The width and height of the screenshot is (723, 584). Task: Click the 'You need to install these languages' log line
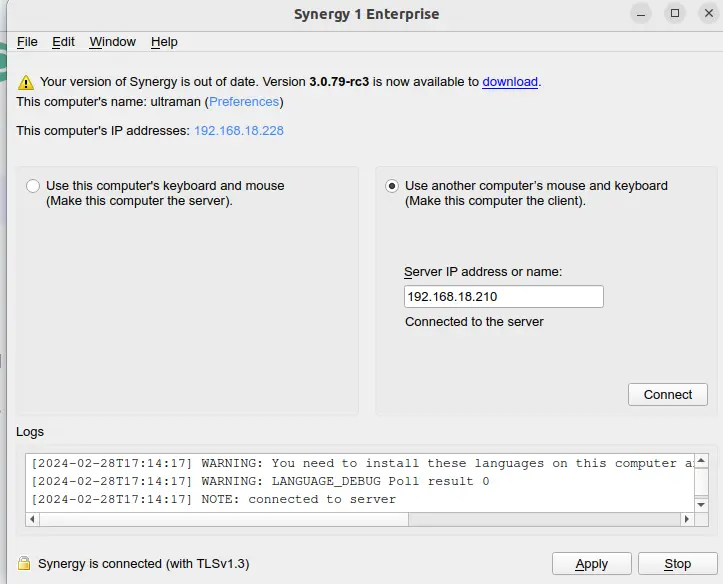tap(362, 463)
